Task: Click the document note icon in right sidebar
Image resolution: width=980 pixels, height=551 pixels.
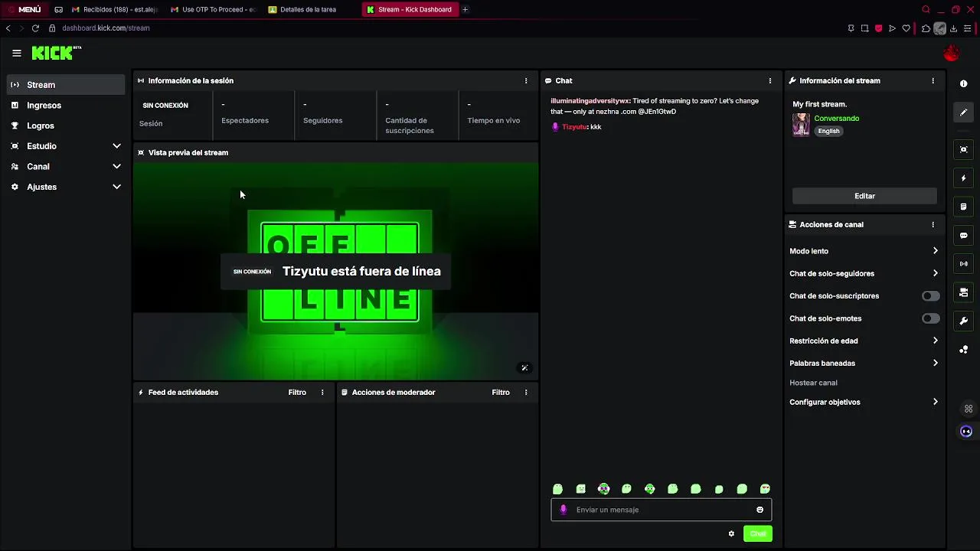Action: pos(964,207)
